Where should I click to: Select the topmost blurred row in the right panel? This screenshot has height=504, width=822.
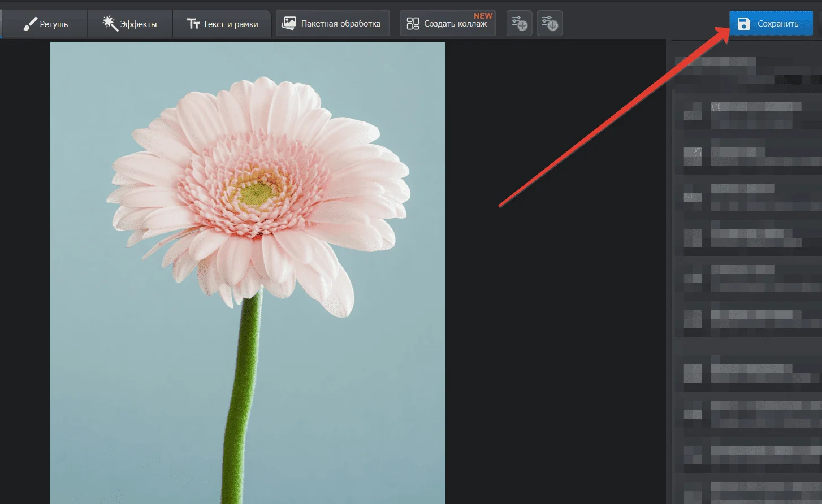[746, 68]
